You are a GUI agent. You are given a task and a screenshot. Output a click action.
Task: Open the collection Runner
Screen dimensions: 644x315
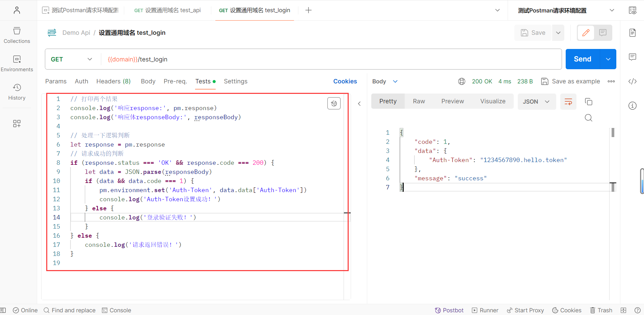pos(485,310)
